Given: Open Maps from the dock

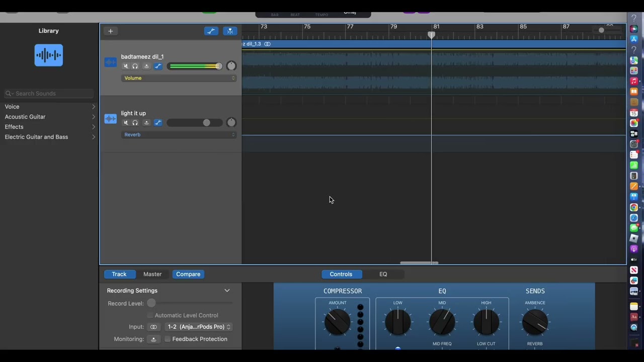Looking at the screenshot, I should tap(634, 60).
